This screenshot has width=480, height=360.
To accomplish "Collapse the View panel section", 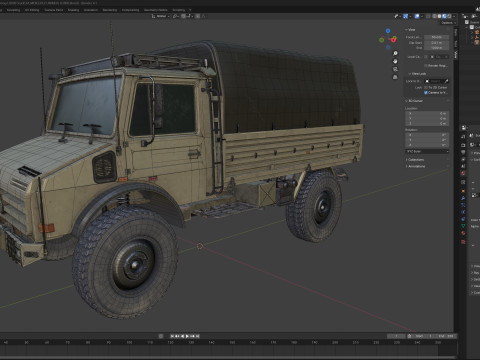I will [x=410, y=30].
